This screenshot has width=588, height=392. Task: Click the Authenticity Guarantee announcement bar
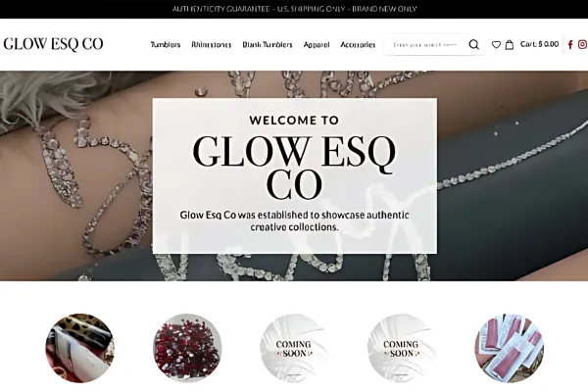294,9
